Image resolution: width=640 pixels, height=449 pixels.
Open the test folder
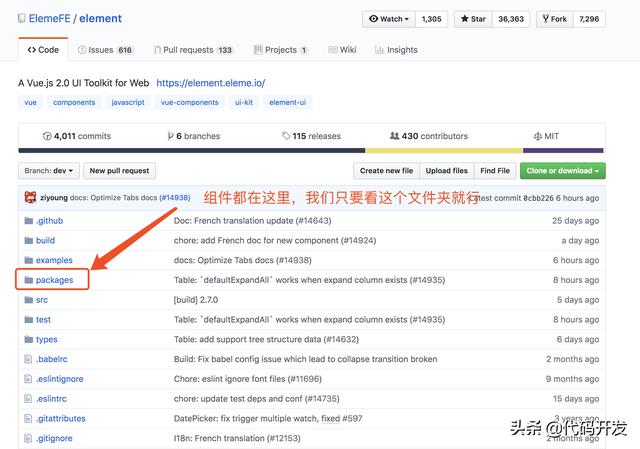[x=43, y=320]
